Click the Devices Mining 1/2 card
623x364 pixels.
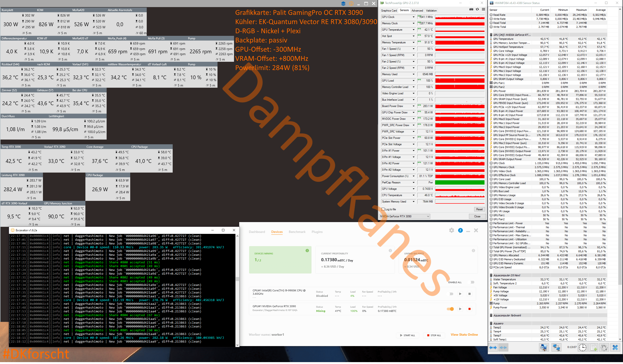pyautogui.click(x=280, y=260)
